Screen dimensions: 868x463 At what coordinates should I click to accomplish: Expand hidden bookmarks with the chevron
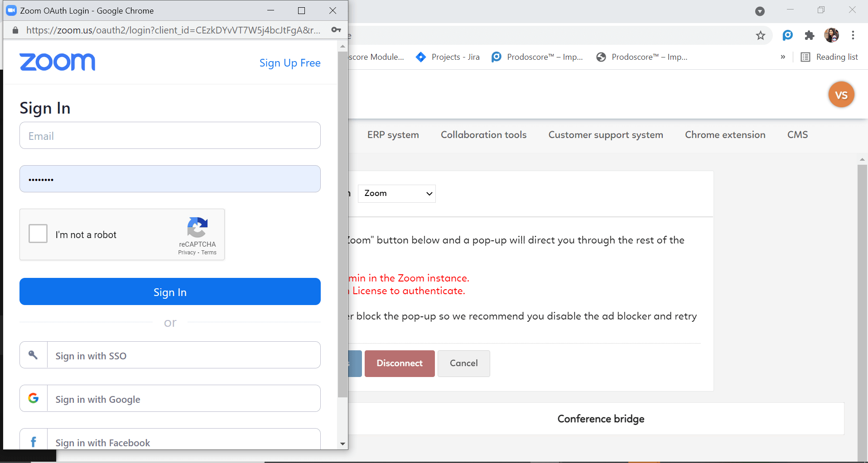coord(782,57)
